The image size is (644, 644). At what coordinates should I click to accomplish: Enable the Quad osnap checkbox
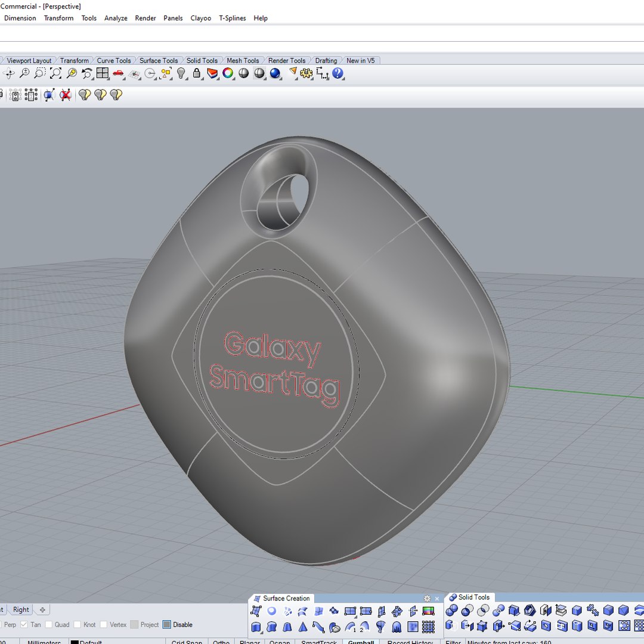tap(48, 625)
